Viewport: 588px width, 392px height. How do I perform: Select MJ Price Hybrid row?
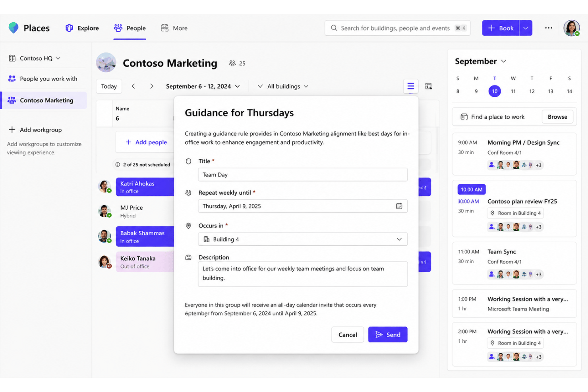pyautogui.click(x=145, y=212)
